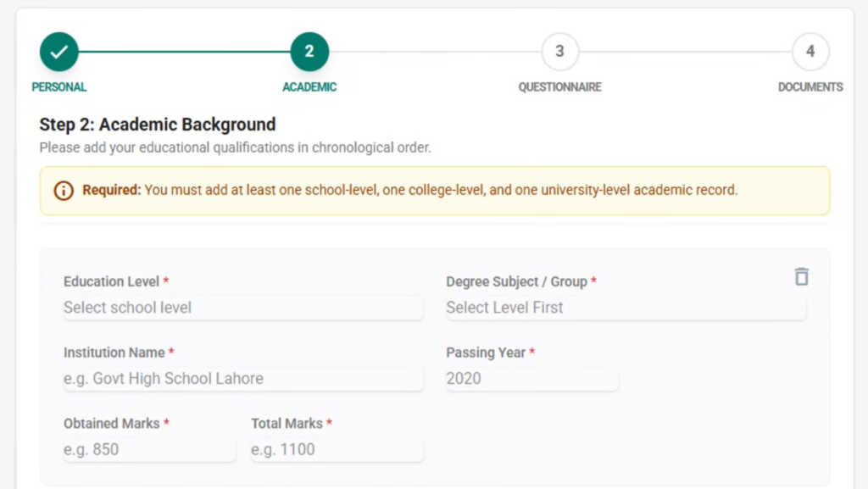Click the Education Level field label
This screenshot has height=489, width=868.
tap(111, 281)
